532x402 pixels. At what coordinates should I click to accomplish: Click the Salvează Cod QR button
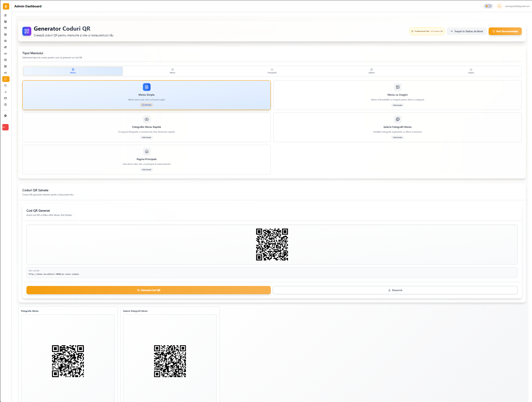[149, 290]
